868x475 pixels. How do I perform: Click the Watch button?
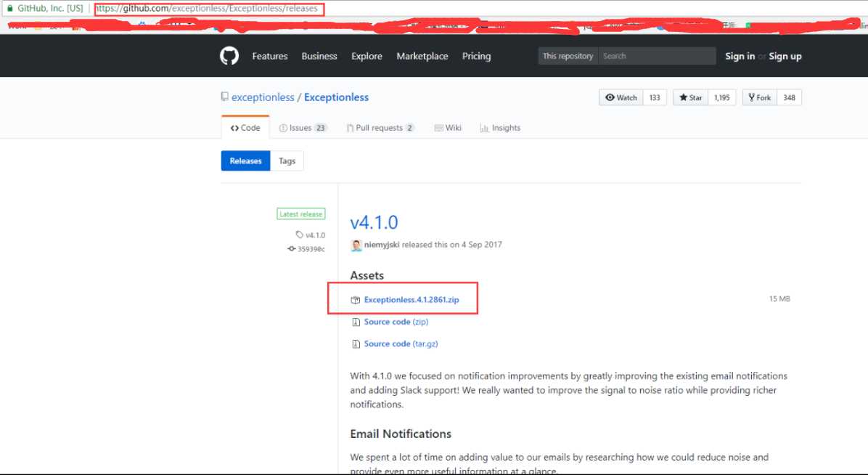point(621,97)
